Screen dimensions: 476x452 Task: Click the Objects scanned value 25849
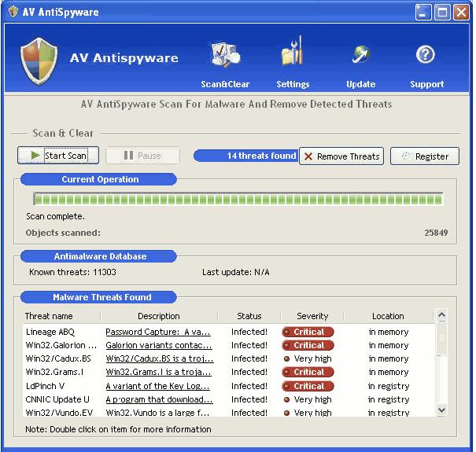tap(436, 233)
